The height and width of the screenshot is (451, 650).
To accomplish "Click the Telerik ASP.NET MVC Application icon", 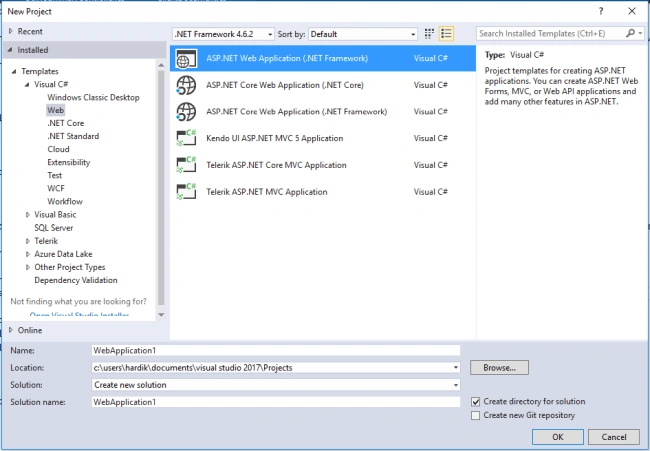I will [186, 192].
